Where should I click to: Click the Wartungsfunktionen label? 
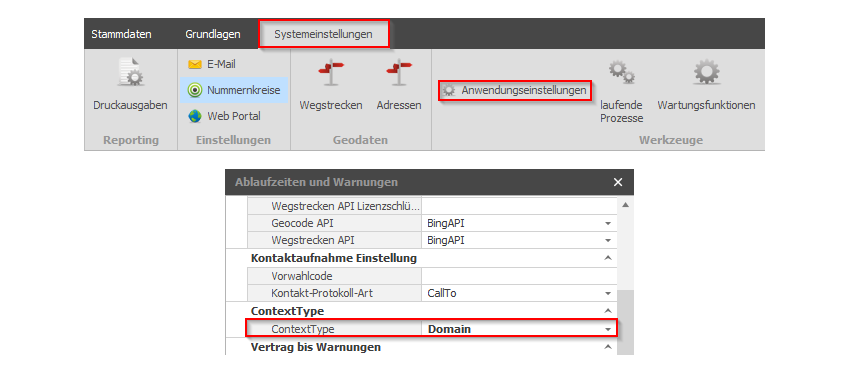(x=706, y=105)
